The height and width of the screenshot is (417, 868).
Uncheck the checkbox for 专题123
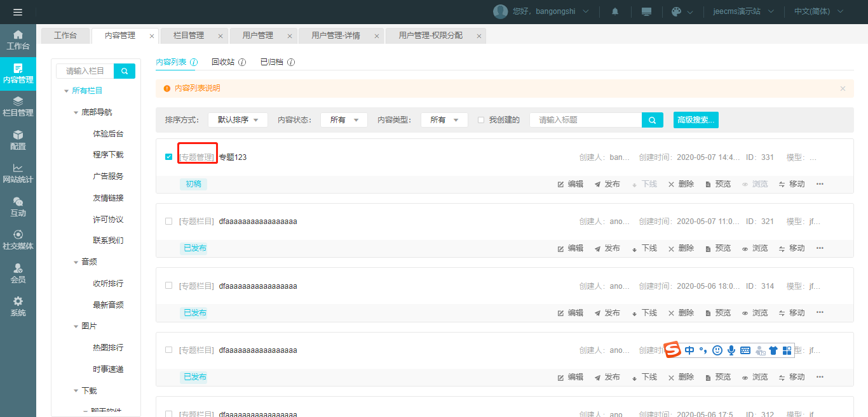click(168, 157)
